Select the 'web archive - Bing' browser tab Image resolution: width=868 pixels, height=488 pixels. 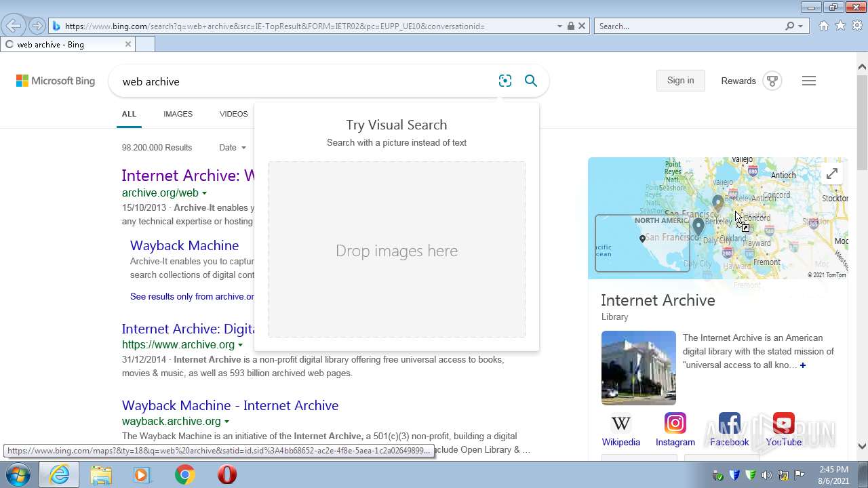[68, 44]
